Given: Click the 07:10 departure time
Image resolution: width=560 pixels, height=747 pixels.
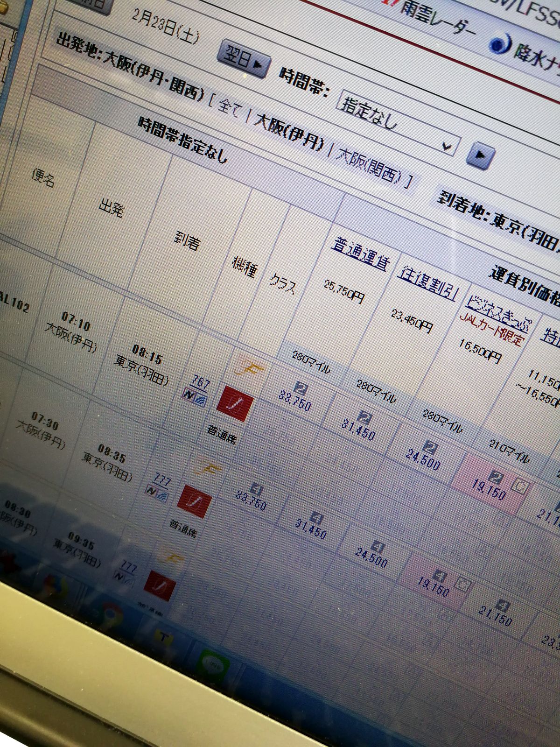Looking at the screenshot, I should point(76,320).
